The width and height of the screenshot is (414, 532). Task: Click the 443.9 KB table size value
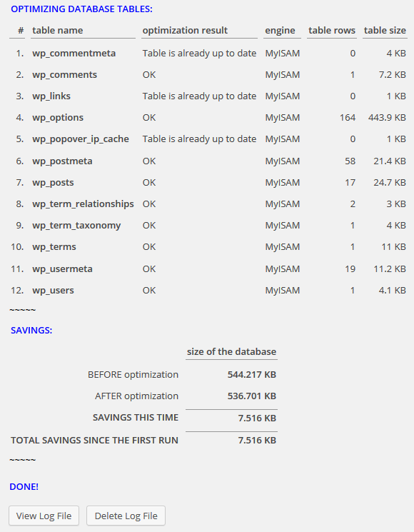(387, 117)
